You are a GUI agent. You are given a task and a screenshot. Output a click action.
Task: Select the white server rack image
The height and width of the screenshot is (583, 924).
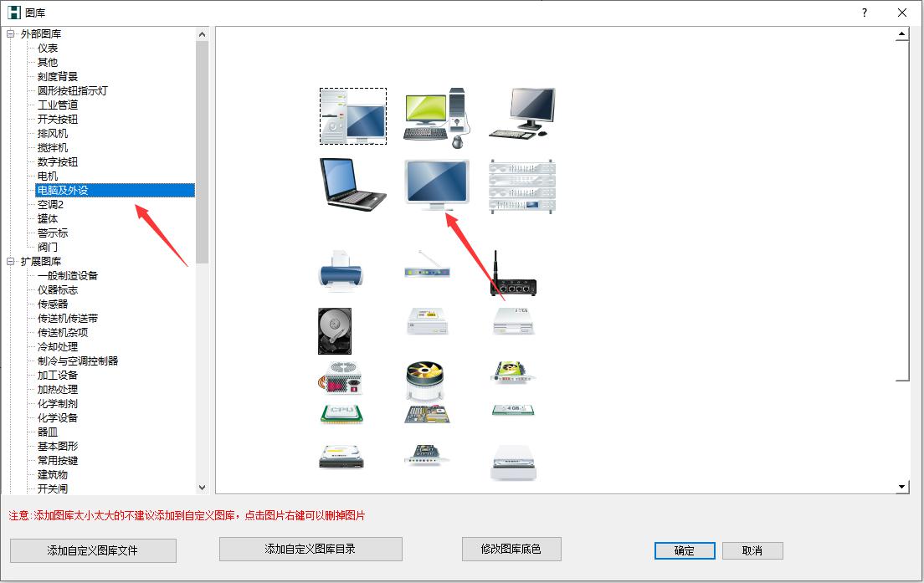tap(521, 186)
